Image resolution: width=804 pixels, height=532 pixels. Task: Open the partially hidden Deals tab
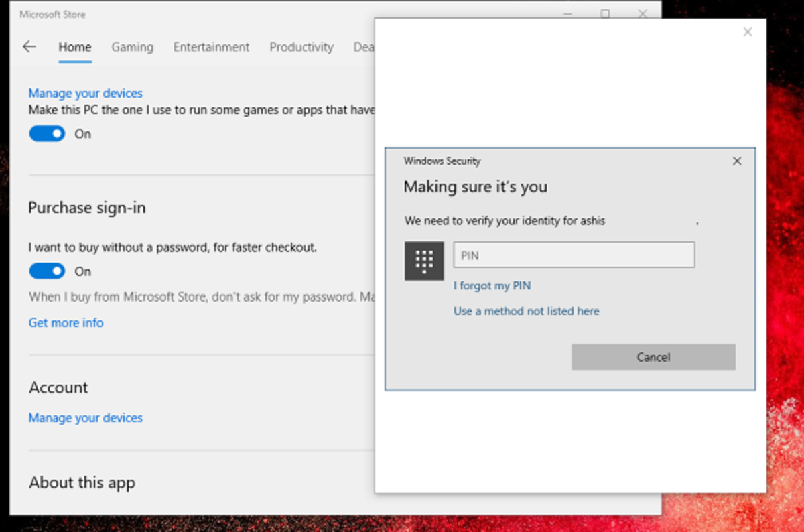pyautogui.click(x=364, y=47)
